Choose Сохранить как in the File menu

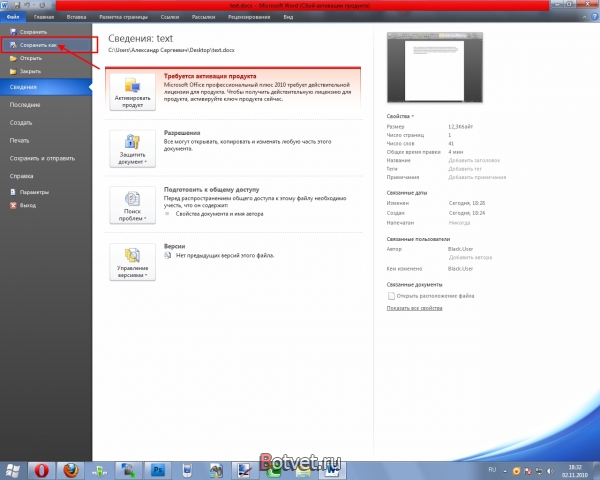click(x=46, y=45)
